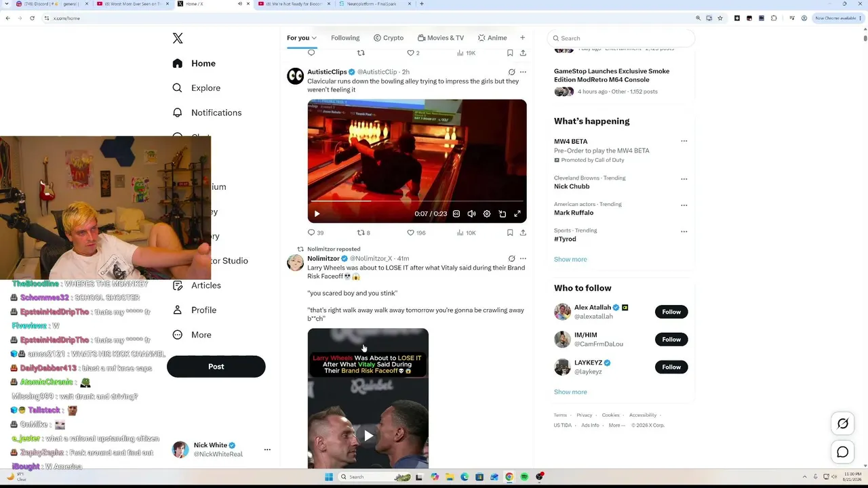Reply to the AutisticClips post
This screenshot has width=868, height=488.
[315, 232]
